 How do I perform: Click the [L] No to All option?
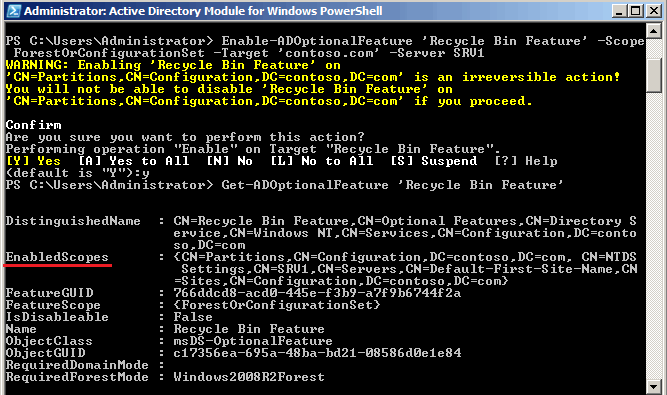point(322,161)
